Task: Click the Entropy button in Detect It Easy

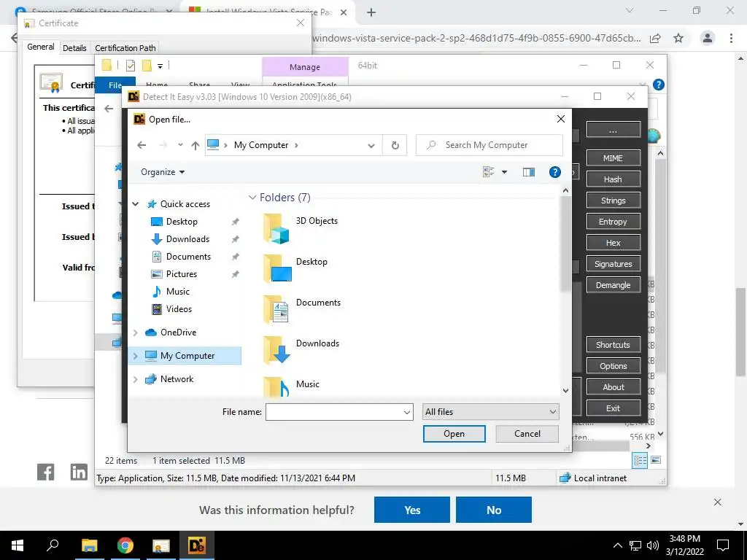Action: (x=613, y=222)
